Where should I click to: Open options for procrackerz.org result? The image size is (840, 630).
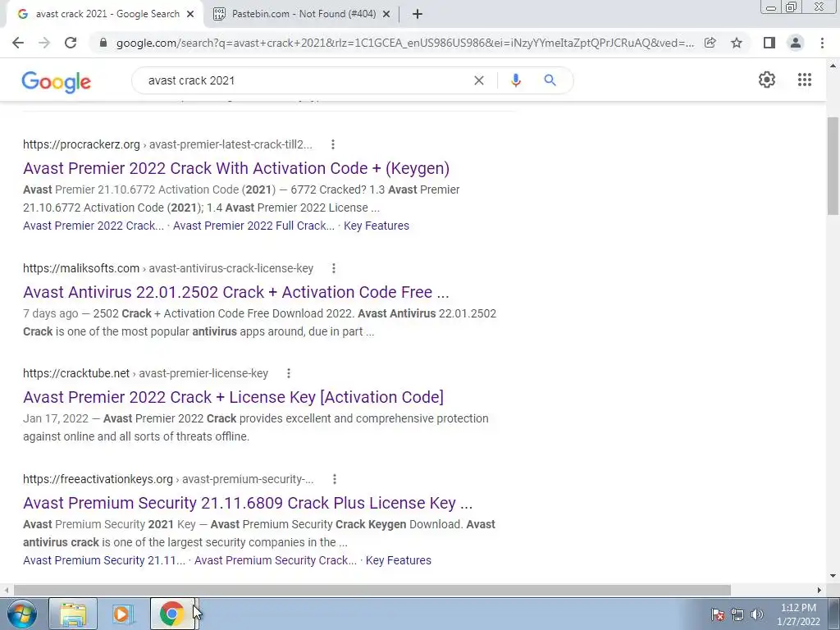[333, 144]
